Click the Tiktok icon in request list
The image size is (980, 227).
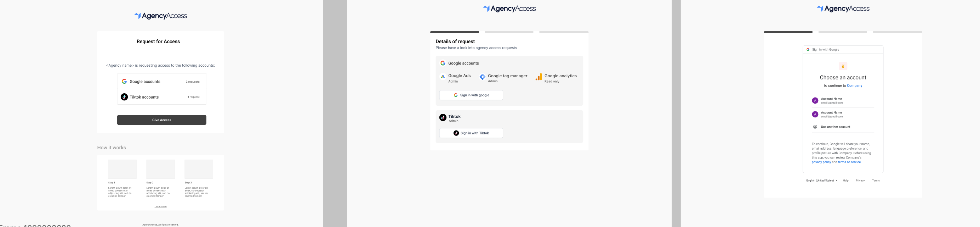(x=124, y=97)
